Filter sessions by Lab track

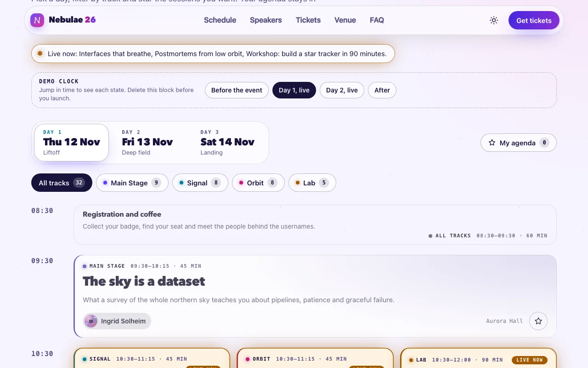[x=312, y=183]
